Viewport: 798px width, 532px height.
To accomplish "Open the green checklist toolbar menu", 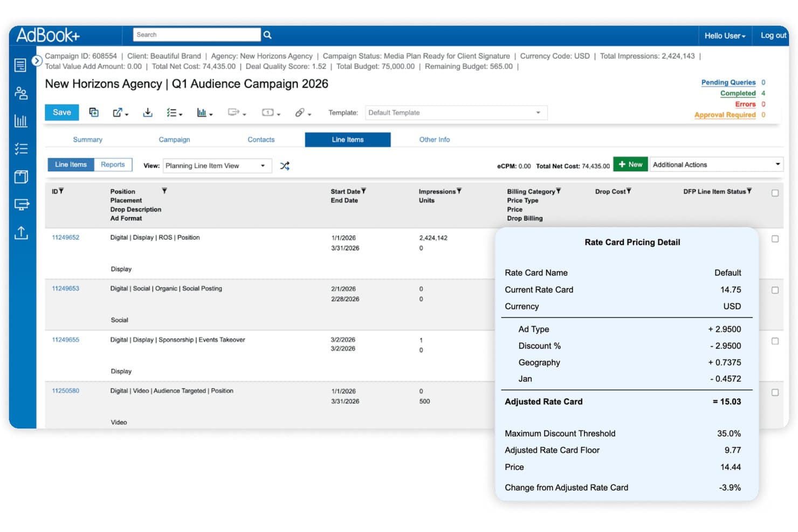I will (x=174, y=113).
